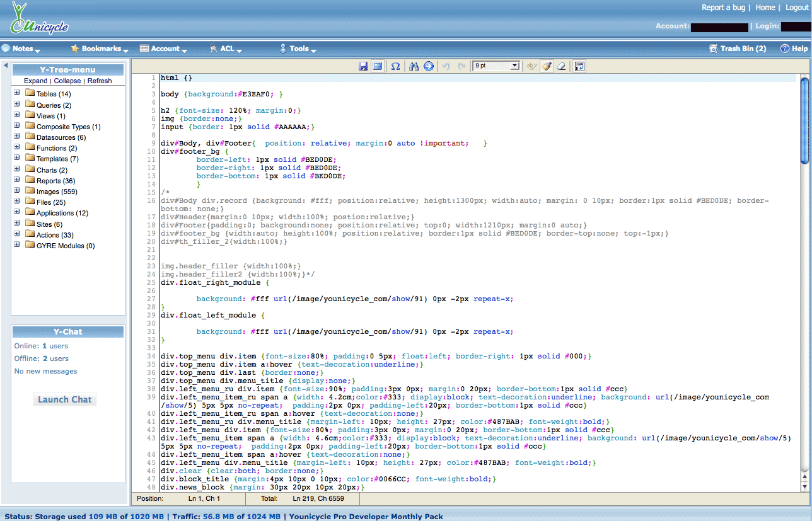Click the Launch Chat button
Viewport: 812px width, 521px height.
(65, 399)
